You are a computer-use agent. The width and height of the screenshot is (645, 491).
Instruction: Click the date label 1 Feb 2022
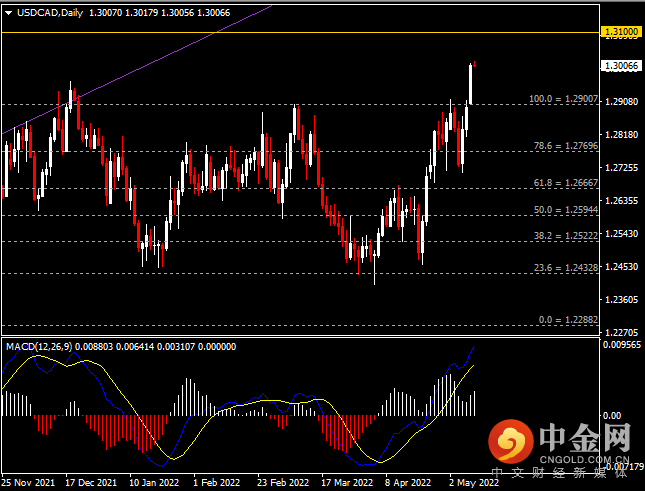tap(216, 482)
